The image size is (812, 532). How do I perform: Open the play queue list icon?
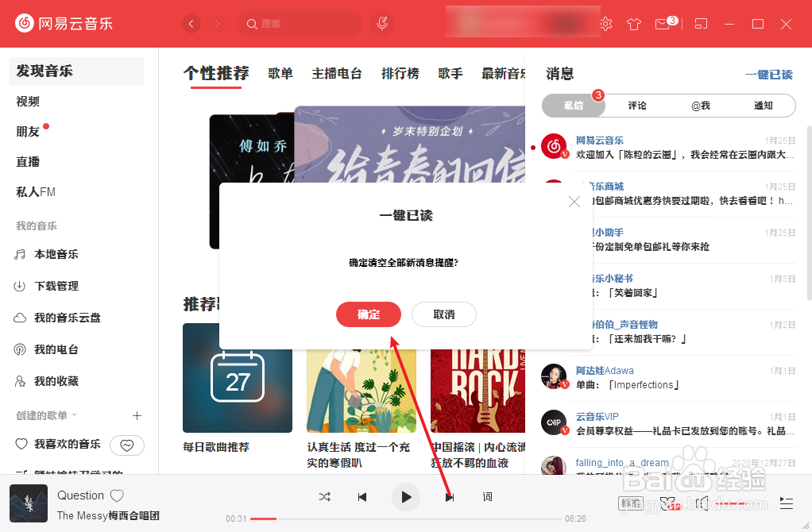(786, 503)
